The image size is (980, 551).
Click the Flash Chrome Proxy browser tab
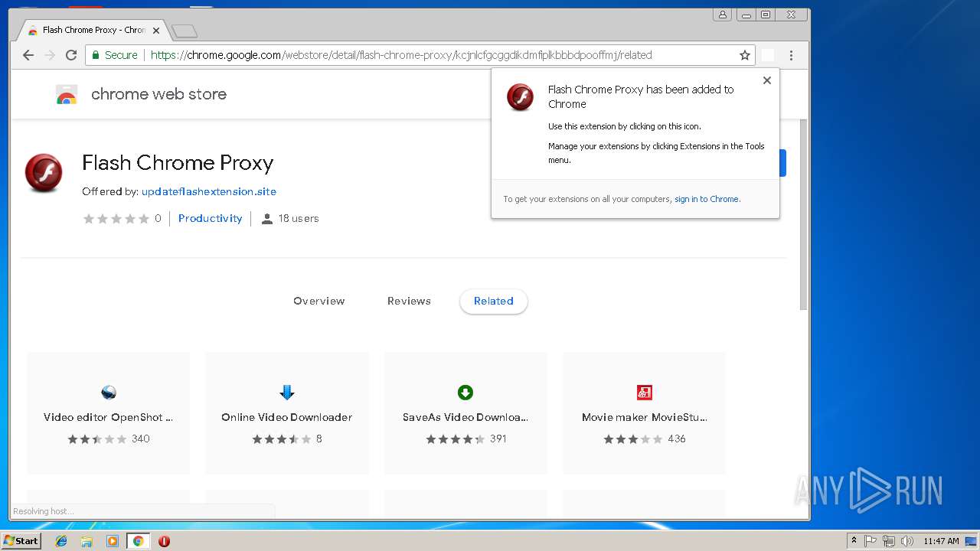tap(93, 31)
